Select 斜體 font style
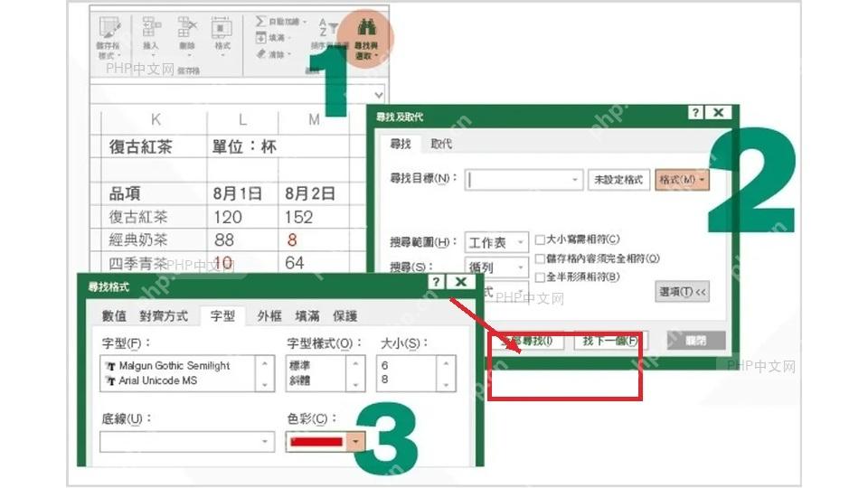Image resolution: width=868 pixels, height=488 pixels. (x=299, y=380)
